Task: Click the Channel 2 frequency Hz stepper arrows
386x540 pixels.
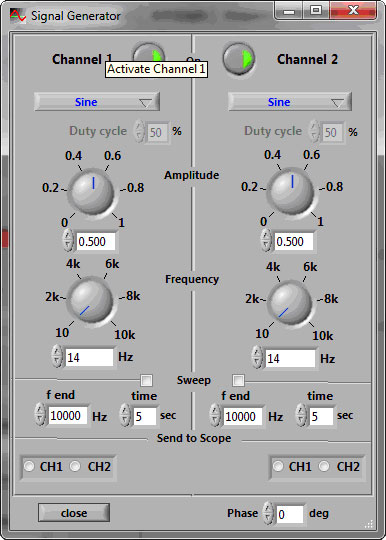Action: pyautogui.click(x=257, y=357)
